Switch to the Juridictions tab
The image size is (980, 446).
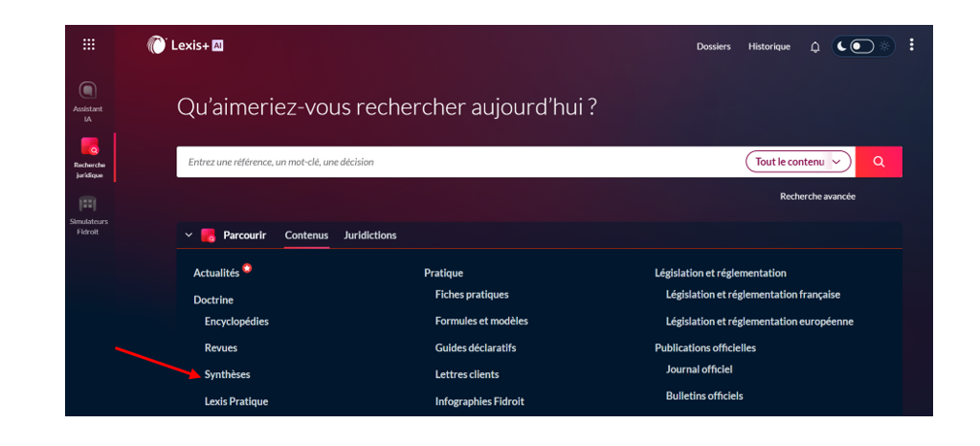[x=370, y=235]
